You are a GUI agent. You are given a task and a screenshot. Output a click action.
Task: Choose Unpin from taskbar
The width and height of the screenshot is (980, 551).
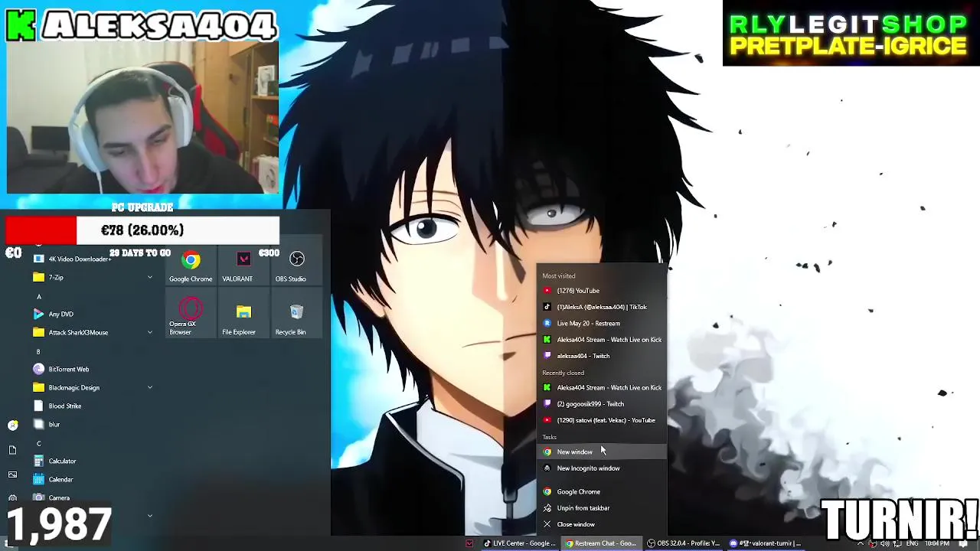coord(602,508)
